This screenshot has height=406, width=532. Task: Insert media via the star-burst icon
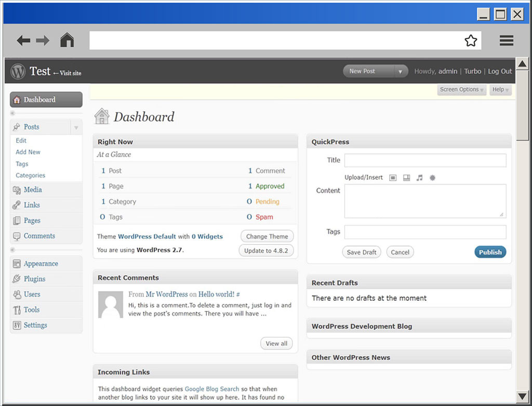click(x=432, y=178)
